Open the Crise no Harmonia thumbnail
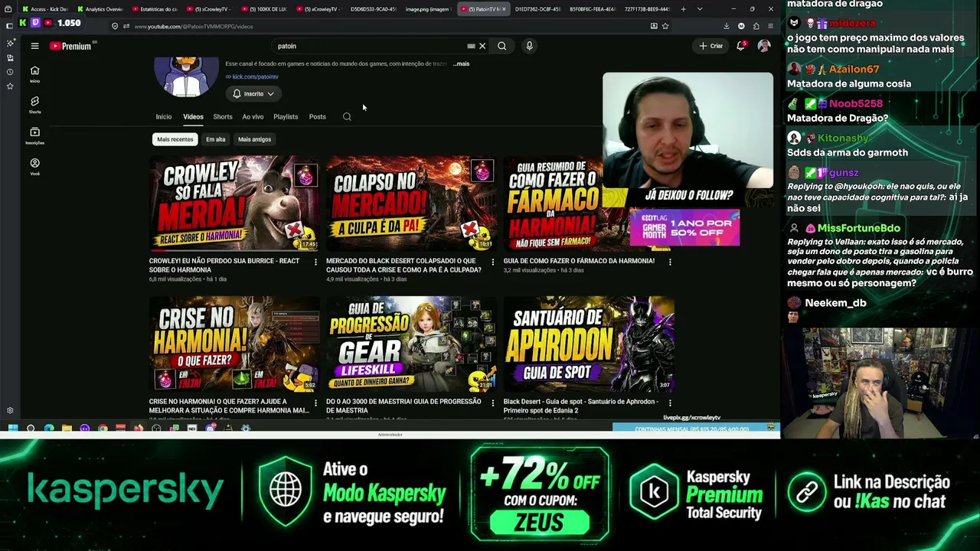The height and width of the screenshot is (551, 980). (234, 344)
